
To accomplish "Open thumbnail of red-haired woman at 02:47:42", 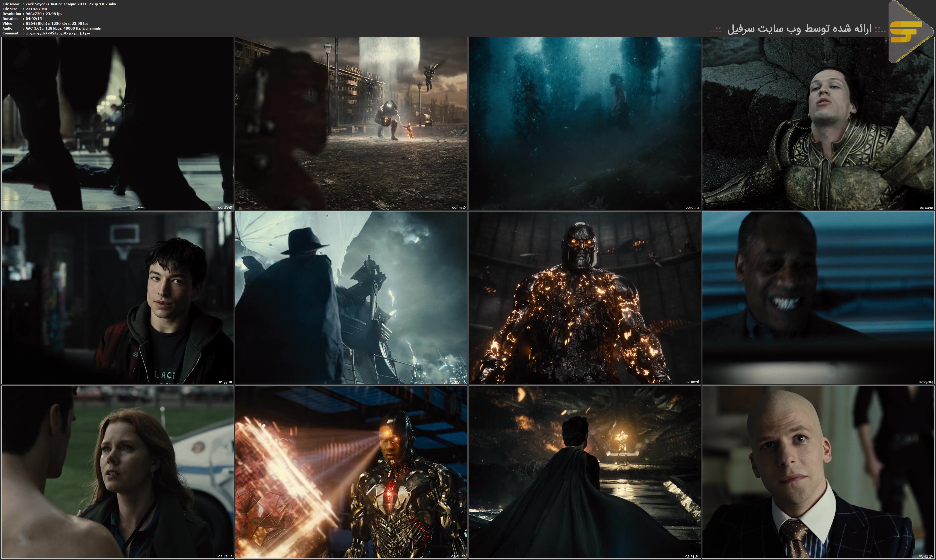I will (117, 472).
